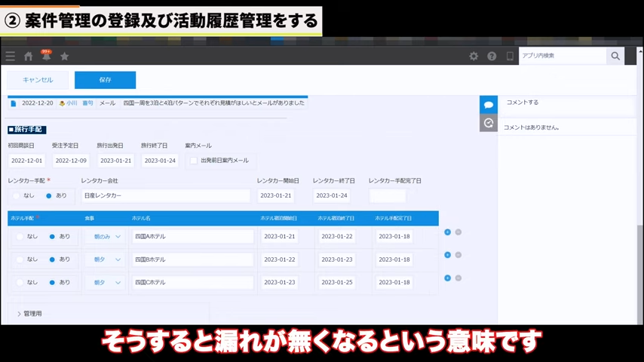Screen dimensions: 644x362
Task: Select なし in the 四国Cホテル row
Action: click(20, 283)
